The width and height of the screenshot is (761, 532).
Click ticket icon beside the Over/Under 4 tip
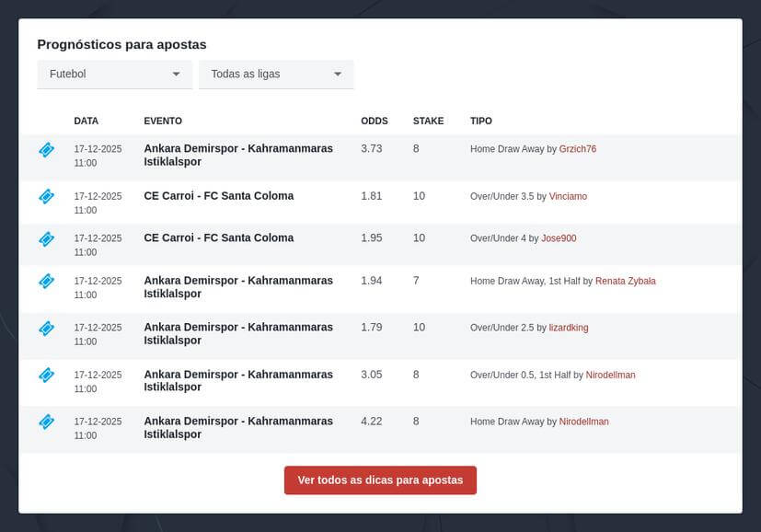46,238
